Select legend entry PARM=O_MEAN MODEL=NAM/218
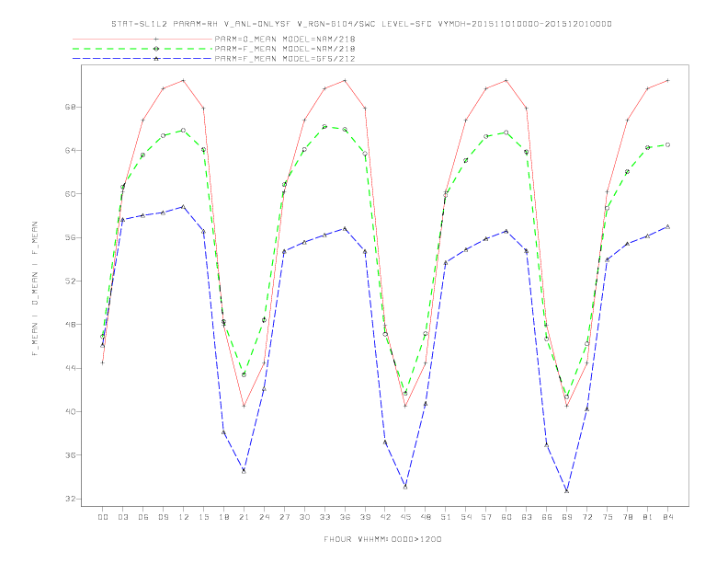The image size is (728, 563). click(285, 39)
